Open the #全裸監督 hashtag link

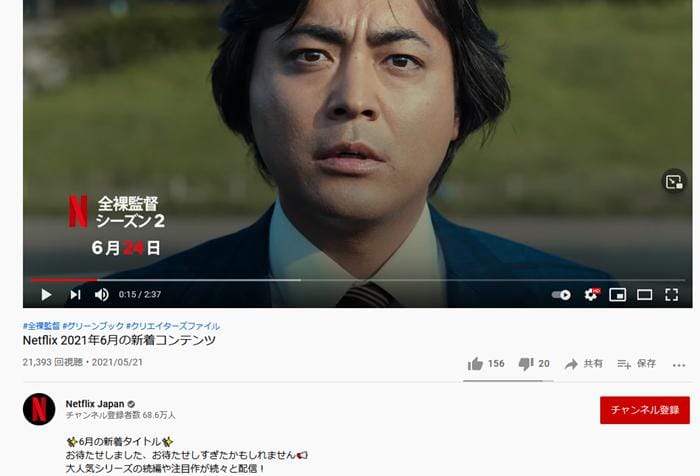click(x=41, y=326)
